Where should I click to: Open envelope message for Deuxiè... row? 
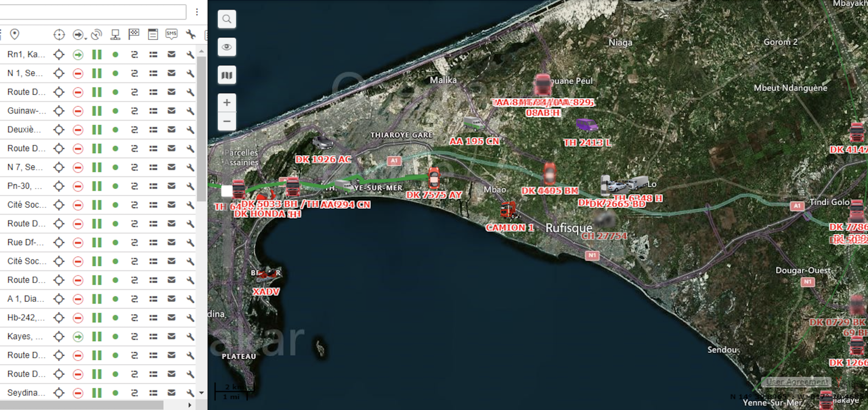click(x=171, y=130)
